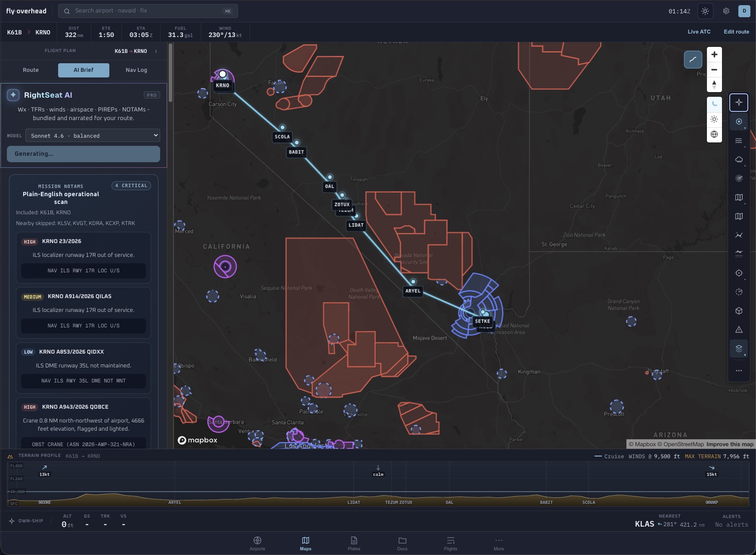
Task: Open the user avatar D menu
Action: [x=744, y=11]
